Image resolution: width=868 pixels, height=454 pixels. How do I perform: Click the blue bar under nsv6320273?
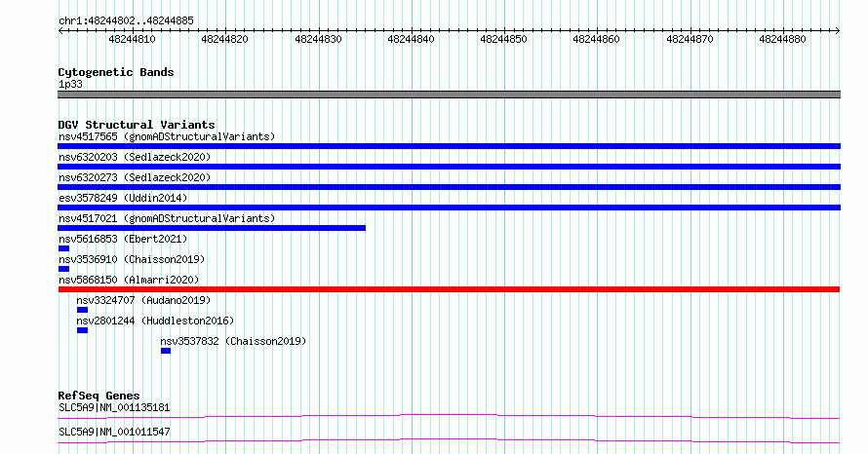(449, 187)
